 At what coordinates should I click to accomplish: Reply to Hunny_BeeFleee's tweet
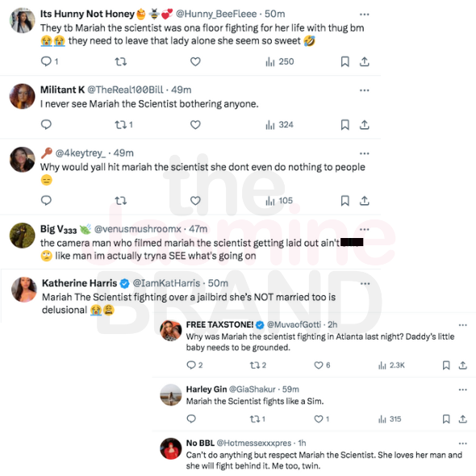pos(49,61)
